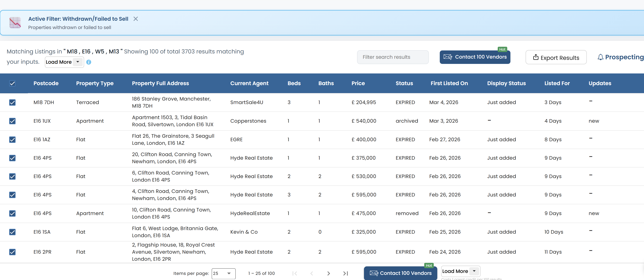The image size is (644, 280).
Task: Click the envelope icon on Contact 100 Vendors
Action: [x=448, y=57]
